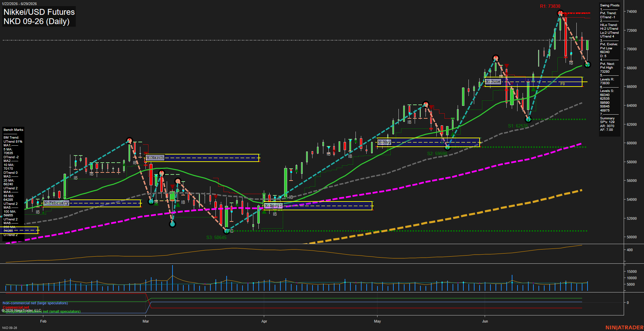The height and width of the screenshot is (331, 644).
Task: Select the Mar label on time axis
Action: [146, 321]
